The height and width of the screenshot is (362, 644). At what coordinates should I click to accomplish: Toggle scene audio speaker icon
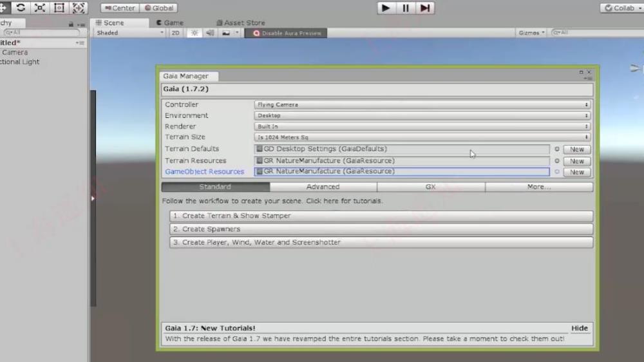click(x=210, y=33)
